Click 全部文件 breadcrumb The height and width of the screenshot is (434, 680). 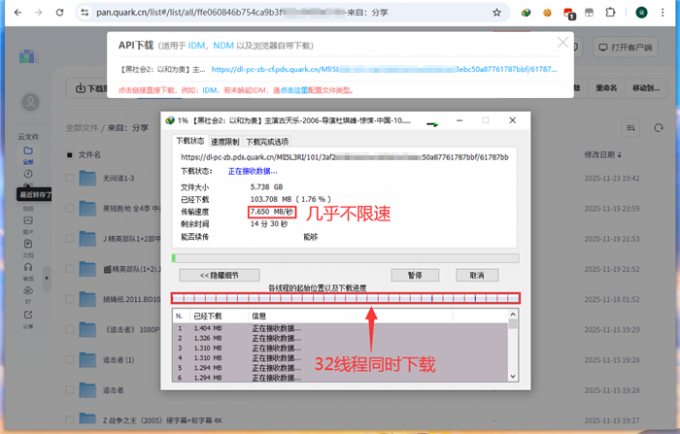click(x=82, y=128)
